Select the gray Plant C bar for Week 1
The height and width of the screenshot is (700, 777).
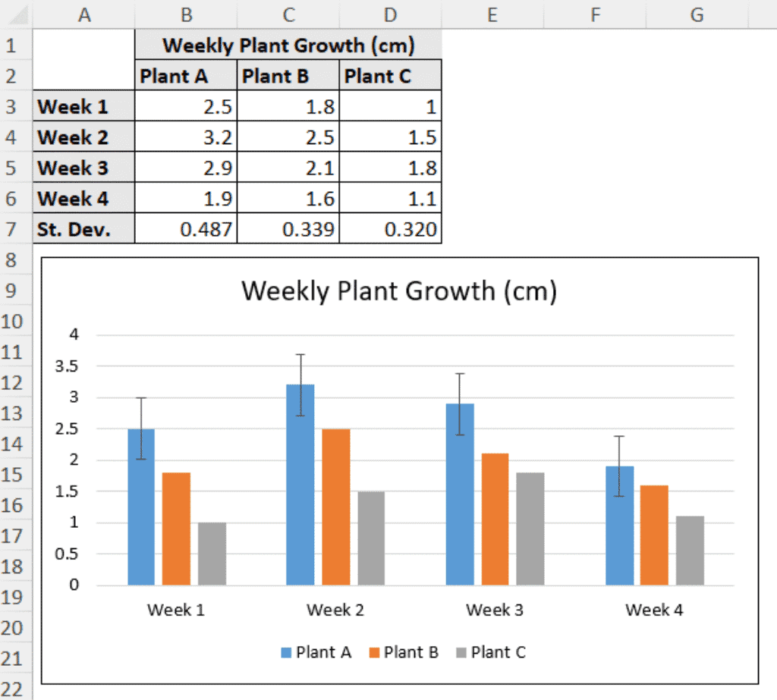[212, 555]
